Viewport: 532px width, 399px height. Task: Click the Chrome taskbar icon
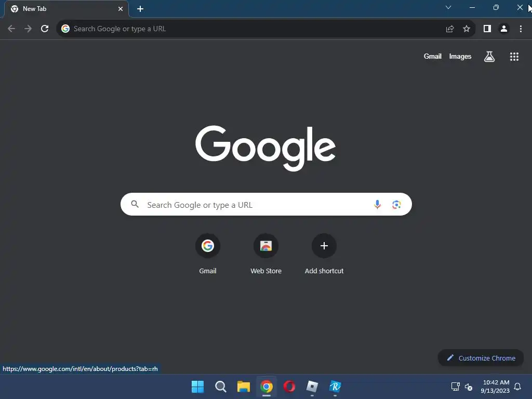pos(267,387)
